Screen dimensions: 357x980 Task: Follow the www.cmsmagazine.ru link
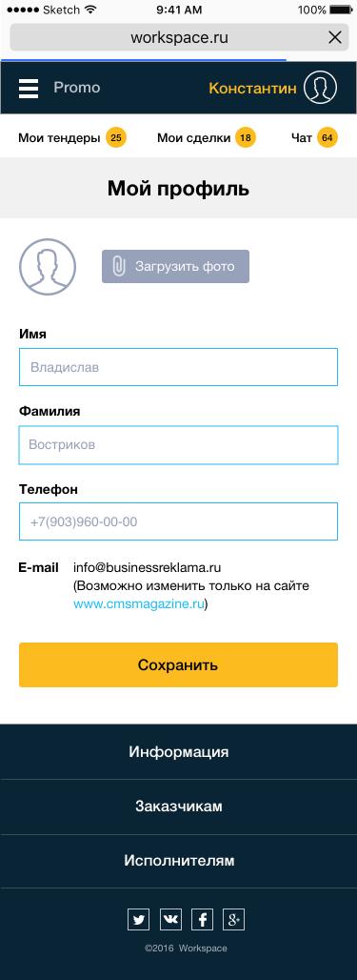click(x=139, y=604)
